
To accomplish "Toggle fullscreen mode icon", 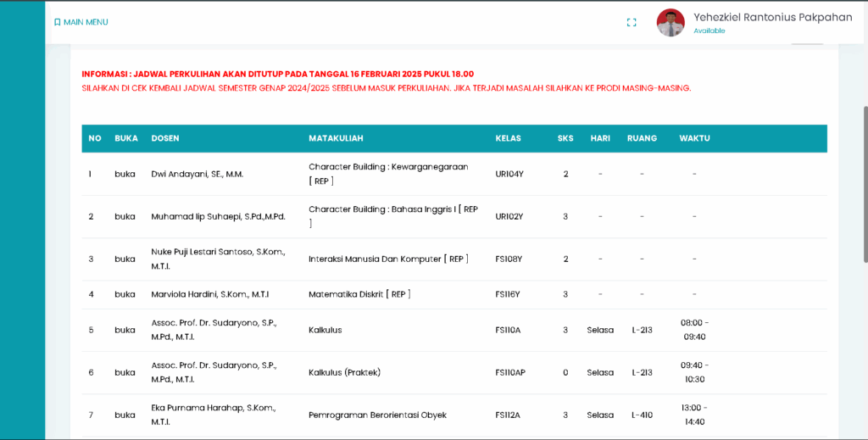I will pyautogui.click(x=632, y=23).
